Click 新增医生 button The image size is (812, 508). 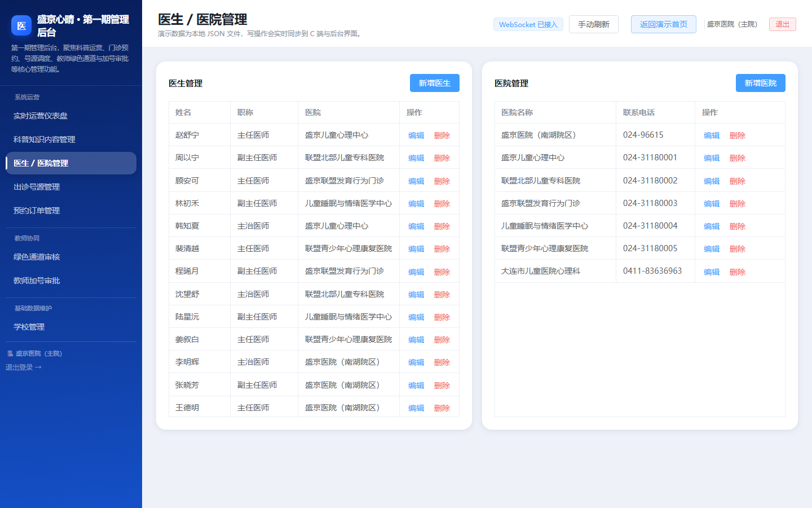pyautogui.click(x=435, y=83)
